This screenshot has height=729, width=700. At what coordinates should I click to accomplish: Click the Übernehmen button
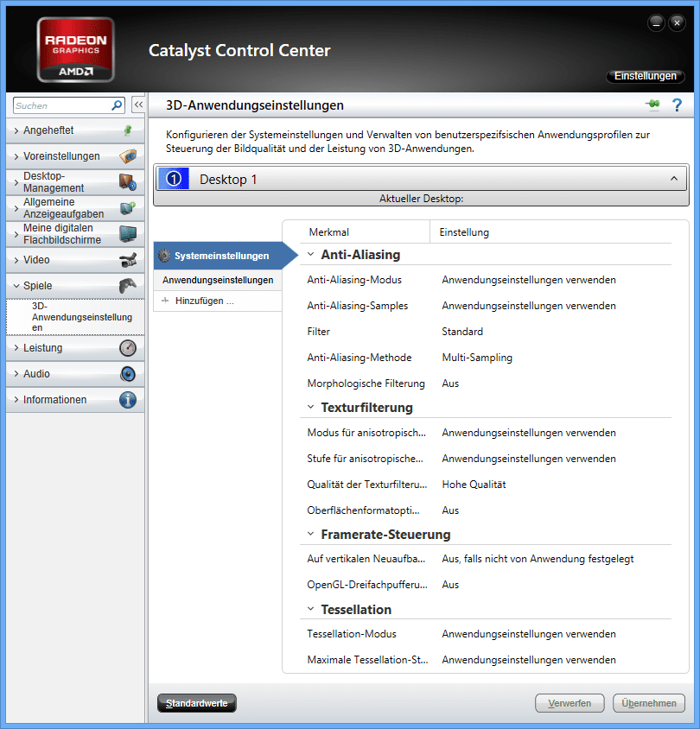(x=648, y=703)
